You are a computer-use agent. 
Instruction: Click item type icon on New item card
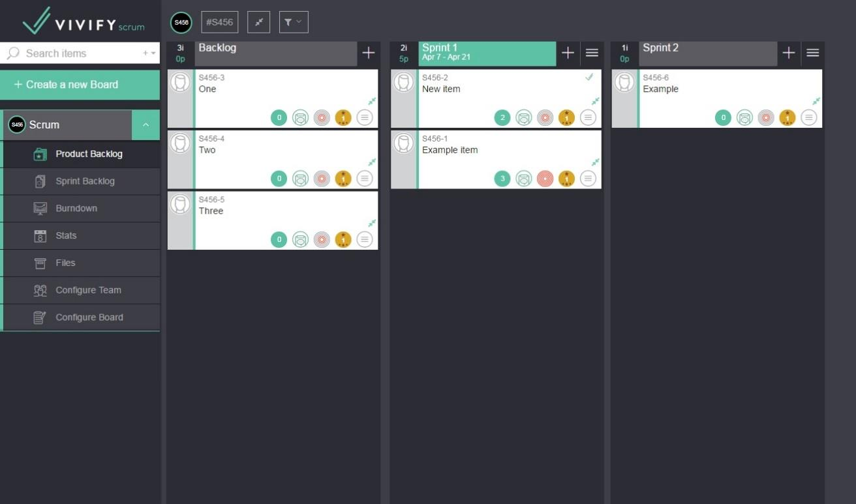click(x=523, y=118)
